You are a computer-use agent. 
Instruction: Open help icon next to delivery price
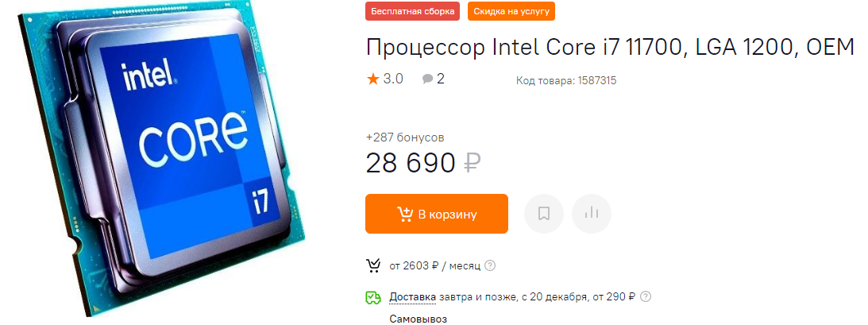coord(646,296)
